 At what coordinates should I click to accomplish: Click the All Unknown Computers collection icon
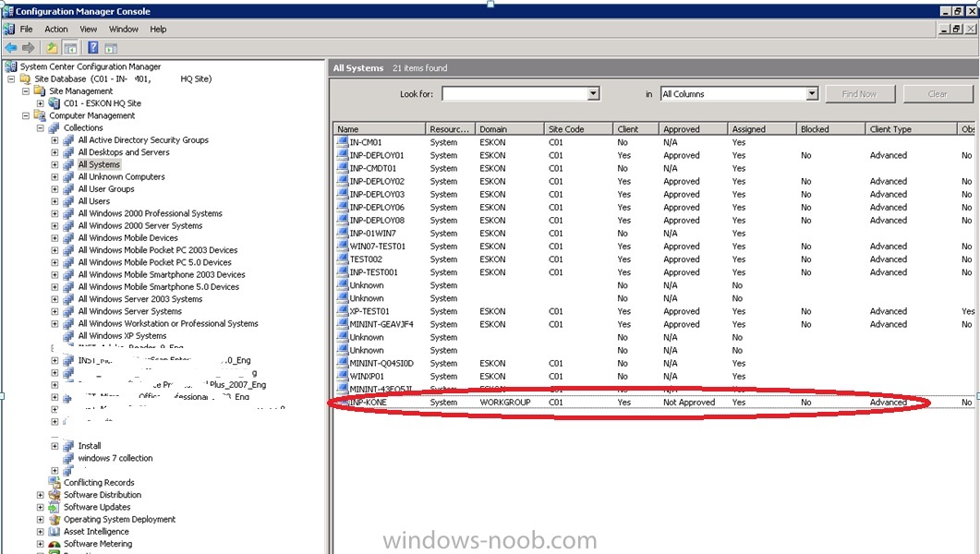tap(68, 176)
